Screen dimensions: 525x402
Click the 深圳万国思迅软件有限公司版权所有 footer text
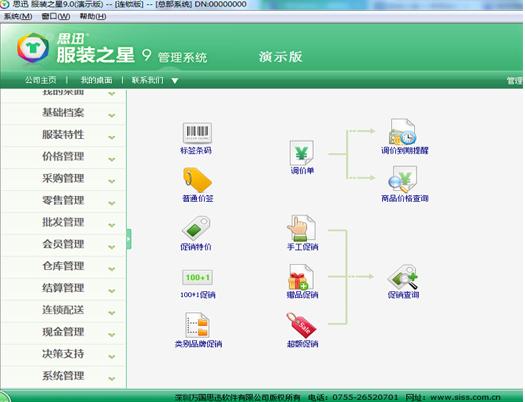click(237, 397)
